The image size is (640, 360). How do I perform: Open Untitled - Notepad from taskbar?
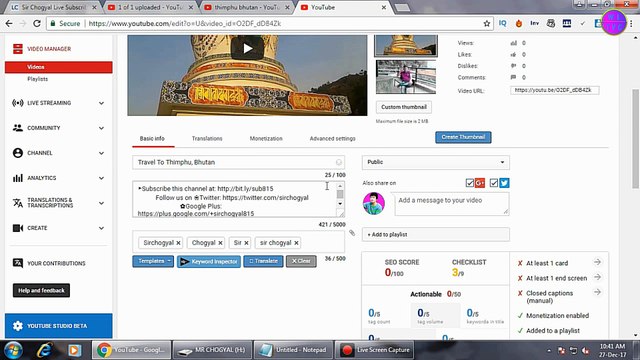click(x=293, y=350)
